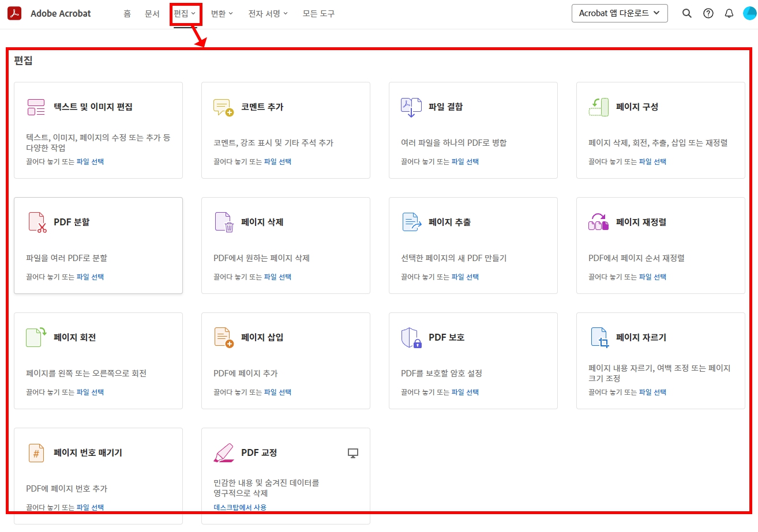Click 파일 선택 under PDF 분할
The image size is (758, 532).
[x=91, y=277]
